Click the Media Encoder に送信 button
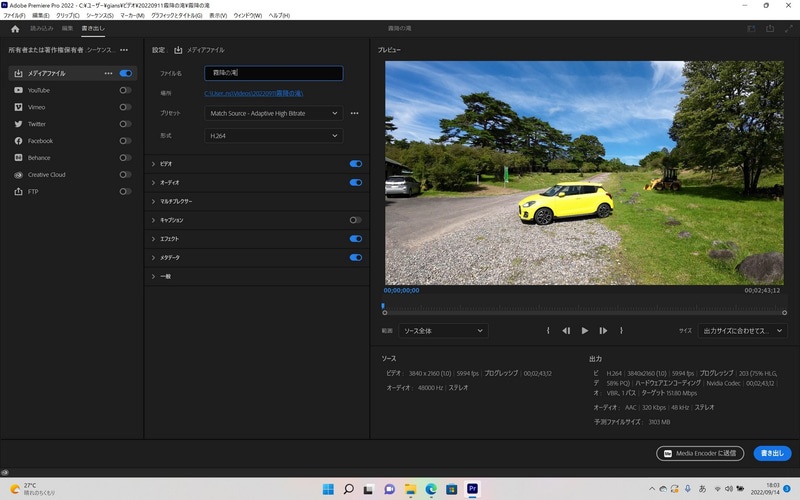 click(x=700, y=453)
